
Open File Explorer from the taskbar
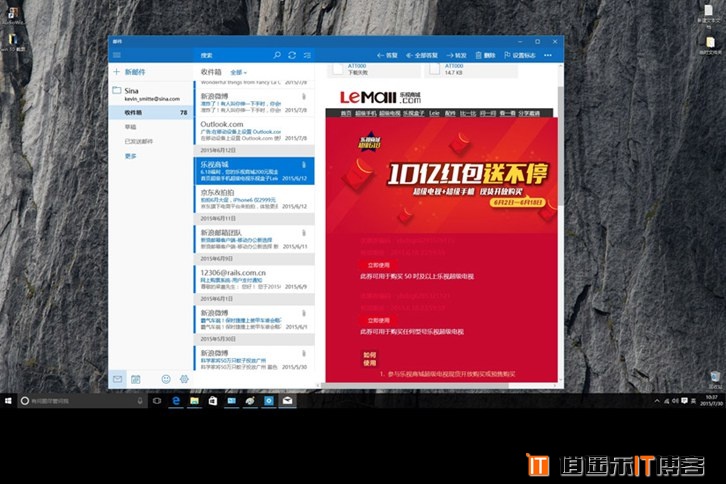pyautogui.click(x=194, y=401)
